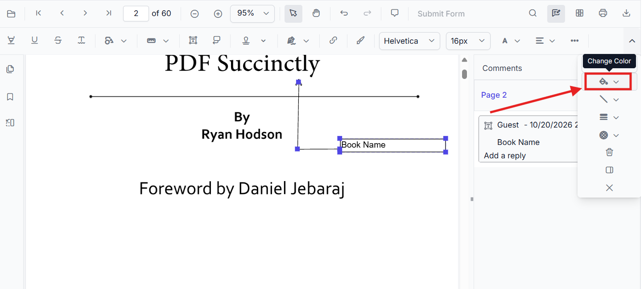644x289 pixels.
Task: Select the Book Name callout text box
Action: [x=393, y=145]
